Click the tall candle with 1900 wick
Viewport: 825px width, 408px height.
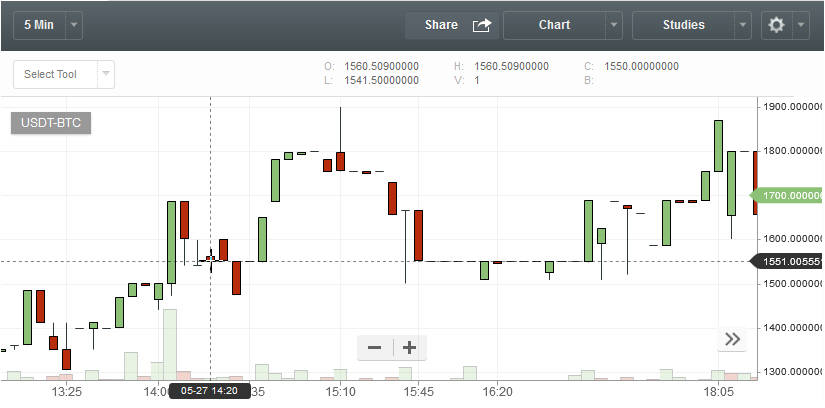340,161
